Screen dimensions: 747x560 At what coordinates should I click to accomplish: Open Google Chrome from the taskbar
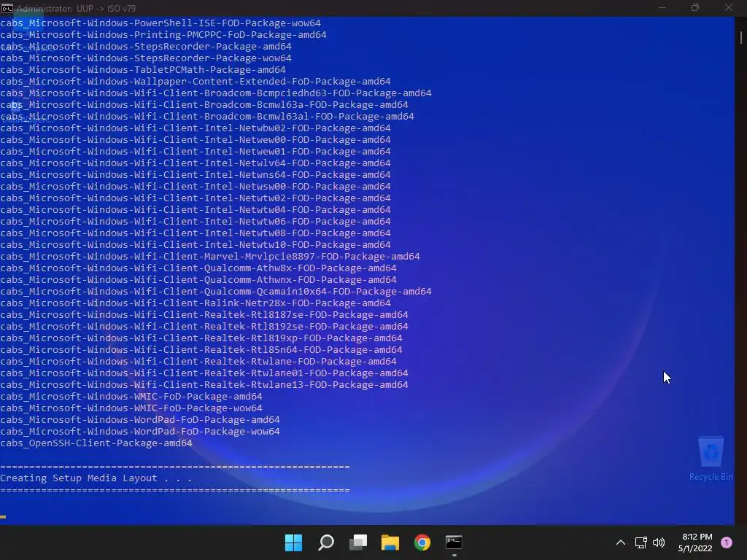click(422, 542)
